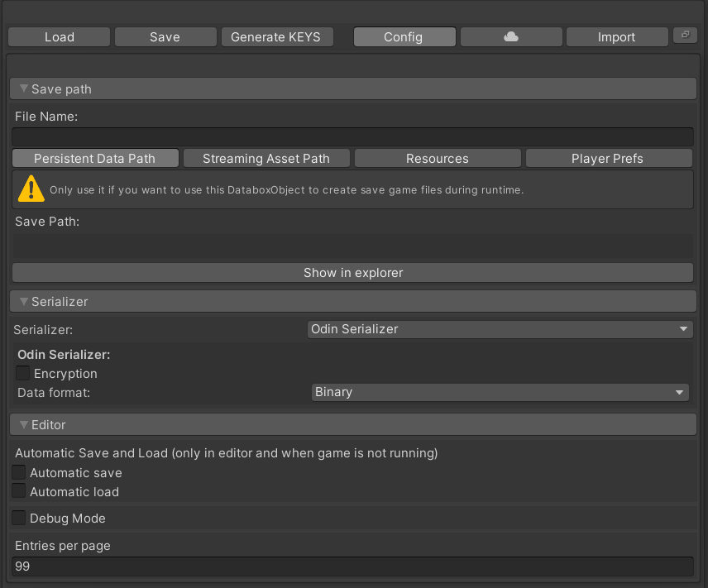Screen dimensions: 708x588
Task: Open the Serializer dropdown
Action: tap(500, 329)
